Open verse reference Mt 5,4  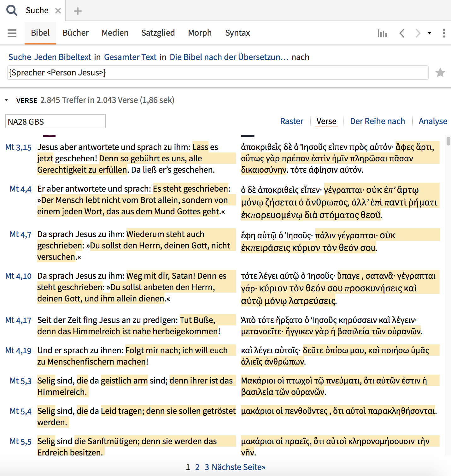coord(20,411)
